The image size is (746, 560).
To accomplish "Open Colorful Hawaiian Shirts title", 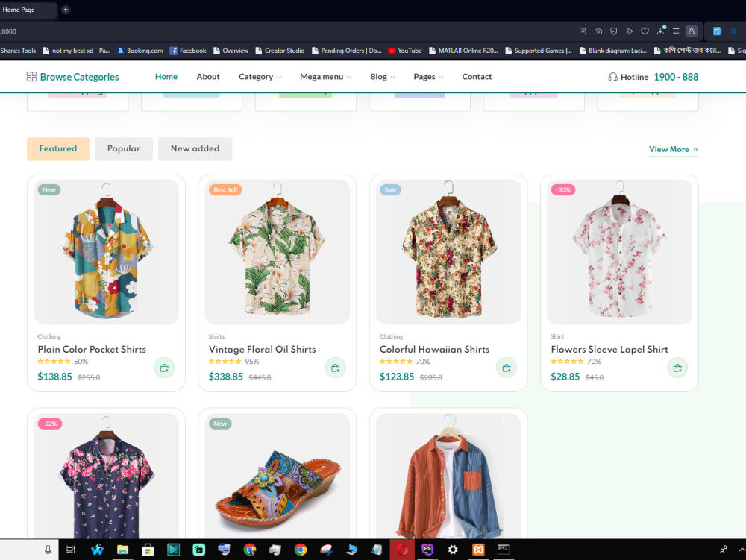I will point(434,350).
